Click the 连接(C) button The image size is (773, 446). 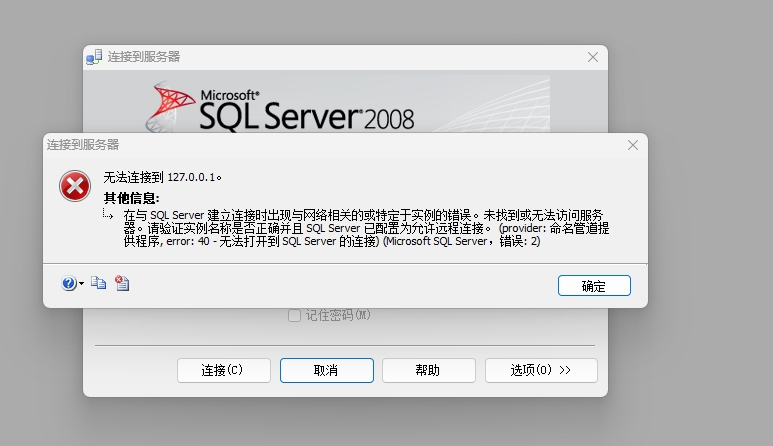223,370
